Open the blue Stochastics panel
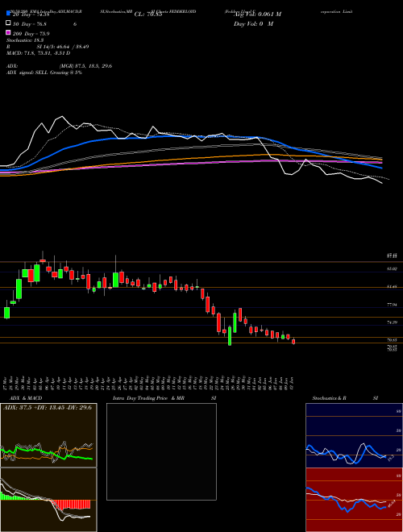 pos(354,435)
